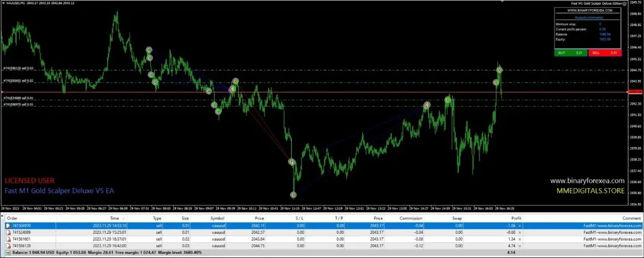Close order 741506970 with its x

520,226
